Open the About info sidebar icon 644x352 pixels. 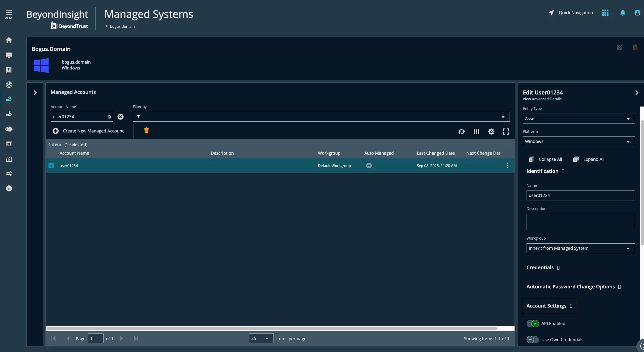(x=9, y=188)
